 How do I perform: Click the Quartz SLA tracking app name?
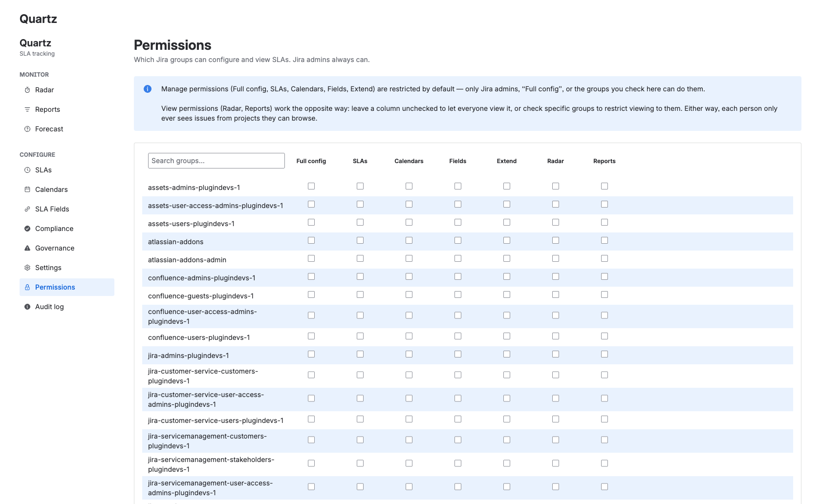pos(35,43)
